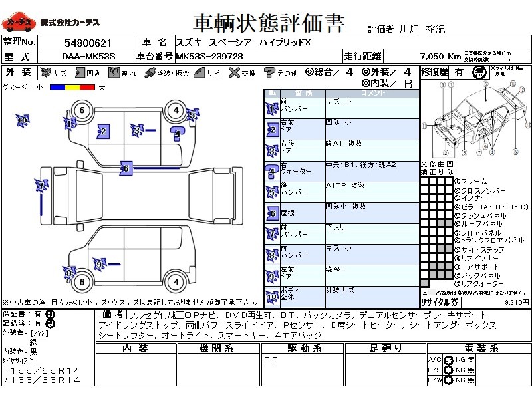
Task: Select the No. 4 icon in the 右クォーター row
Action: 272,172
